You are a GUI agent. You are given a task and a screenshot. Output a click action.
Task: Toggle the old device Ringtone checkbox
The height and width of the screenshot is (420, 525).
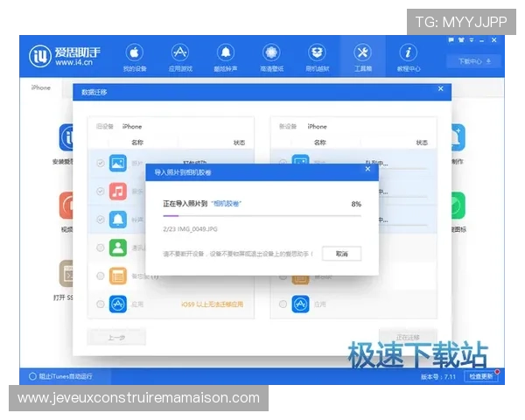pos(100,220)
